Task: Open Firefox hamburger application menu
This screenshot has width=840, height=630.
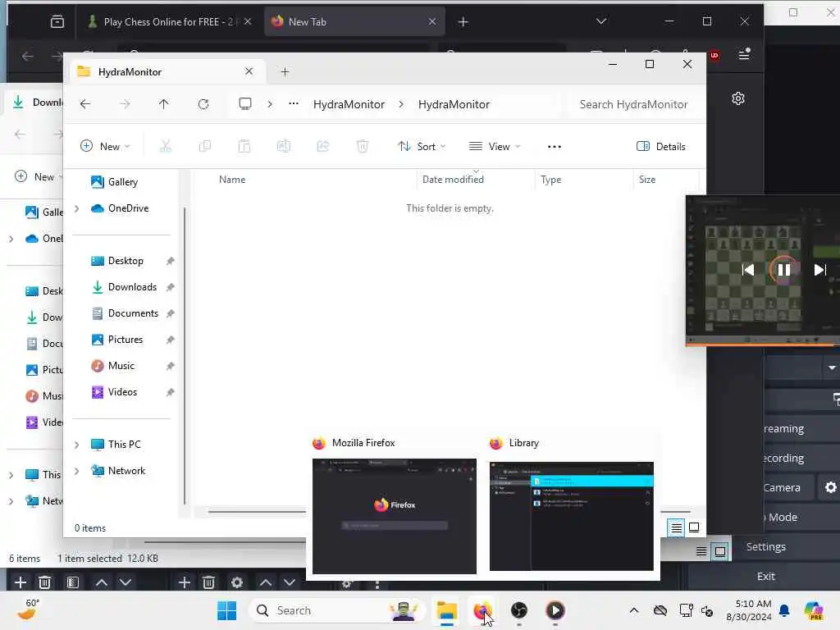Action: click(x=744, y=55)
